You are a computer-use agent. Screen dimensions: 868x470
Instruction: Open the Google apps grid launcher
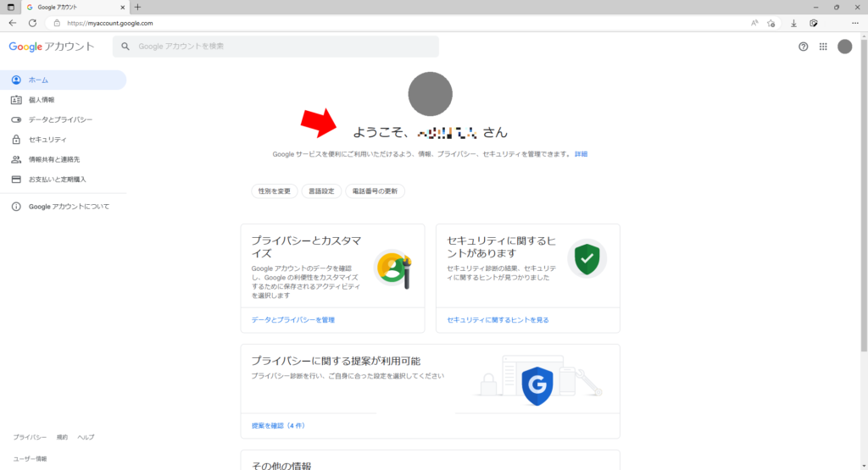[823, 47]
